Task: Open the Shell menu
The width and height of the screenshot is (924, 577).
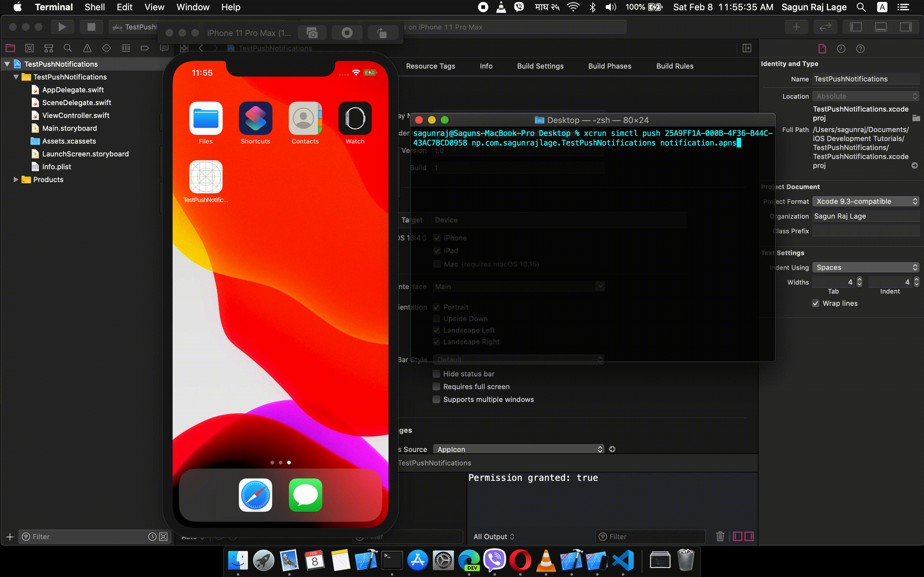Action: [94, 7]
